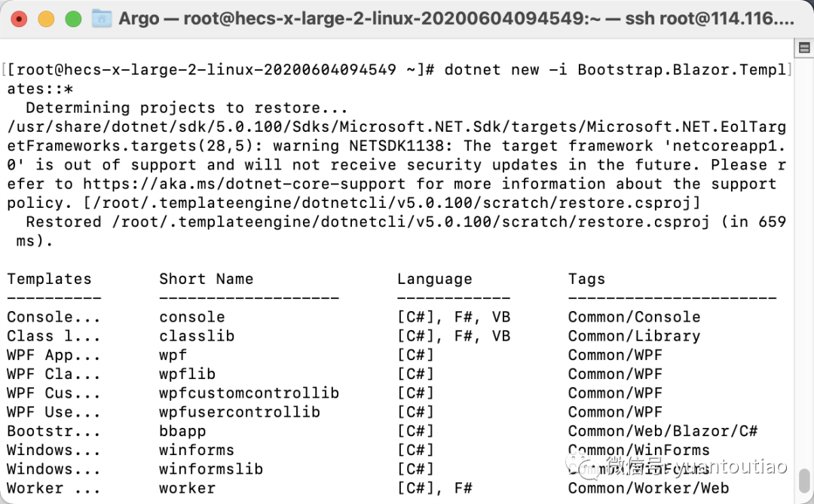Click the folder proxy icon in title bar
The height and width of the screenshot is (504, 814).
tap(102, 19)
